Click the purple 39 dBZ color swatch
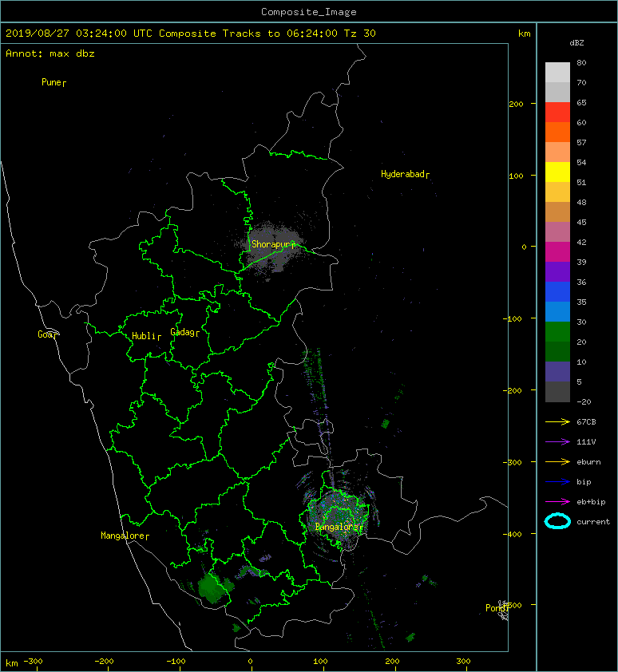This screenshot has width=618, height=672. pos(557,271)
